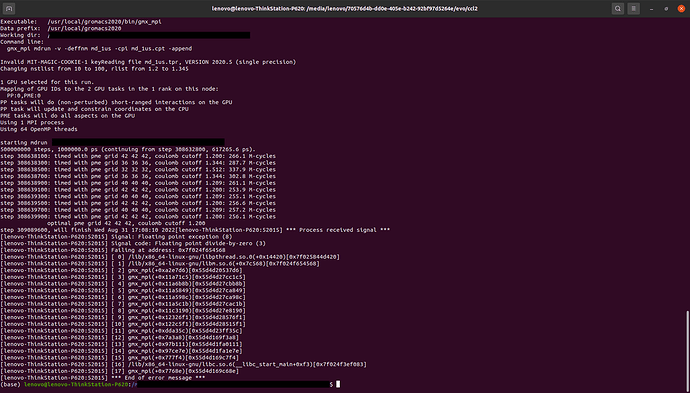
Task: Click the 'Using 64 OpenMP threads' line
Action: point(39,129)
